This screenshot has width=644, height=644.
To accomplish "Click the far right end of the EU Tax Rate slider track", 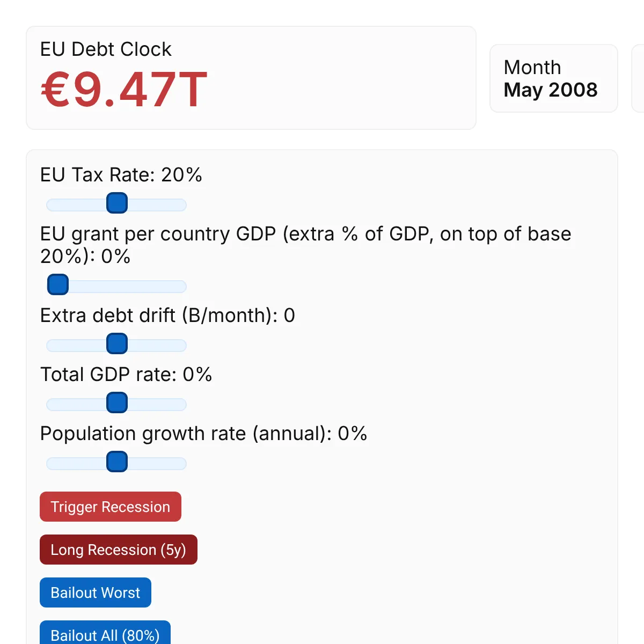I will [182, 205].
